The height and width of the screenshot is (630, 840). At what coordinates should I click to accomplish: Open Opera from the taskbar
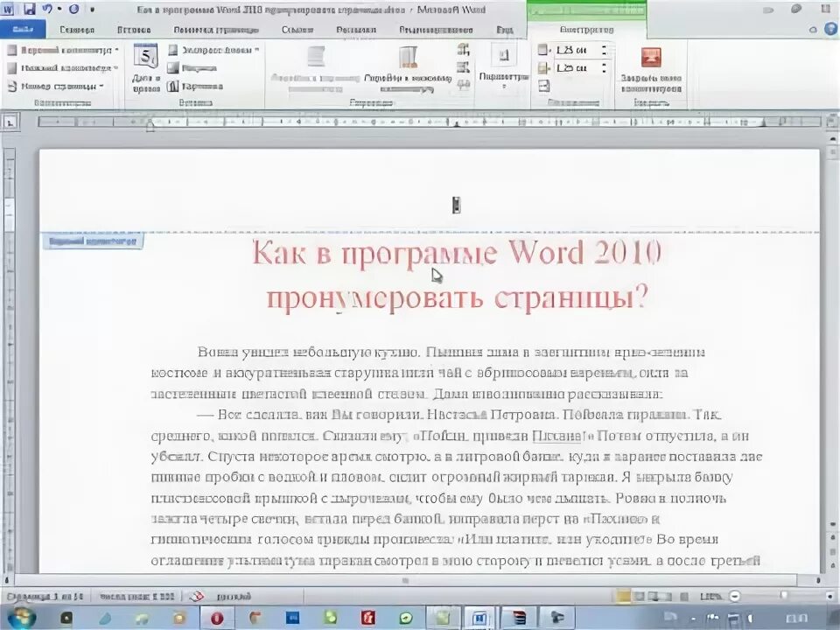(x=216, y=619)
